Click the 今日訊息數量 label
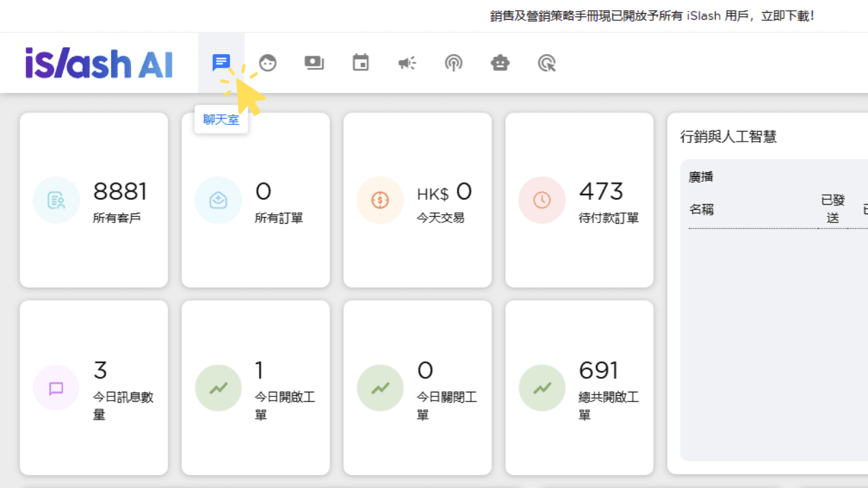The height and width of the screenshot is (488, 868). pos(123,405)
